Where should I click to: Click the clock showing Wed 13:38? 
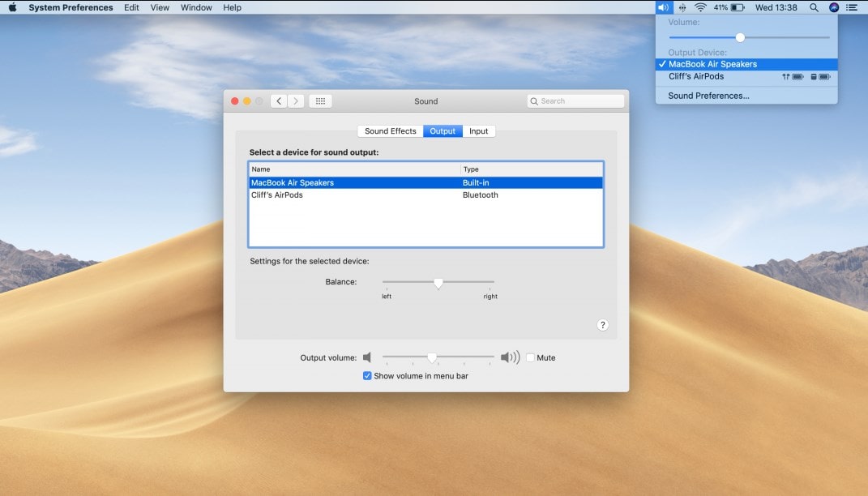click(776, 7)
